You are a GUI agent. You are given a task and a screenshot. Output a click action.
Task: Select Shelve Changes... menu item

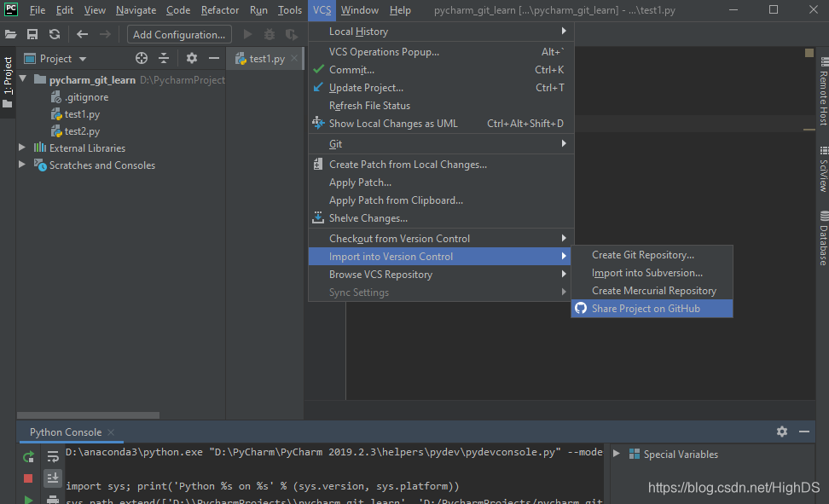pyautogui.click(x=441, y=218)
